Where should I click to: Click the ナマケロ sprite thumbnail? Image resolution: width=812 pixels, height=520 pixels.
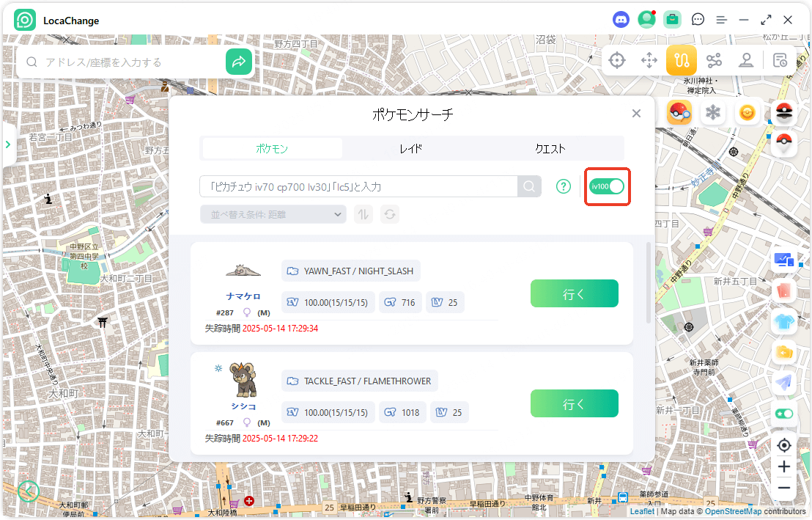[x=243, y=270]
